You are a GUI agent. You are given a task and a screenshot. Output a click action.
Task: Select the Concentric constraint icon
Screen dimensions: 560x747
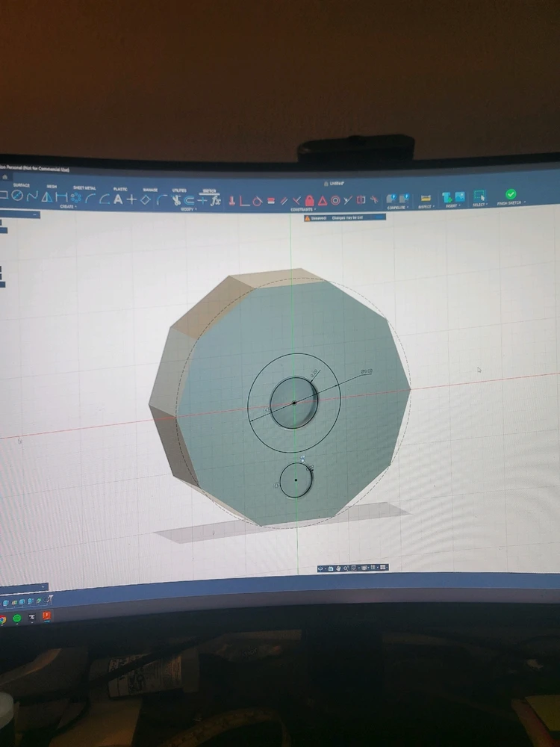[335, 201]
